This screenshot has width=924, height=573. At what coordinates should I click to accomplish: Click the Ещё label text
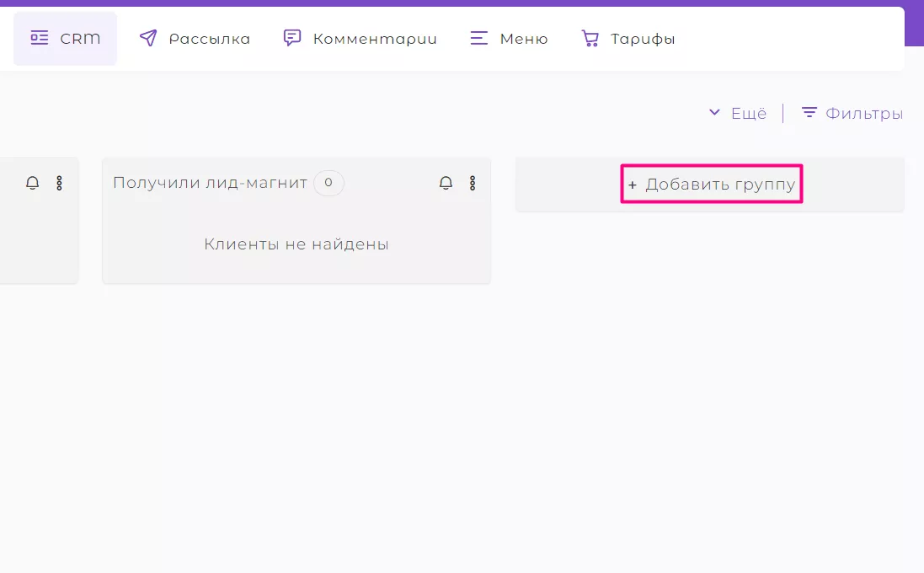point(749,113)
